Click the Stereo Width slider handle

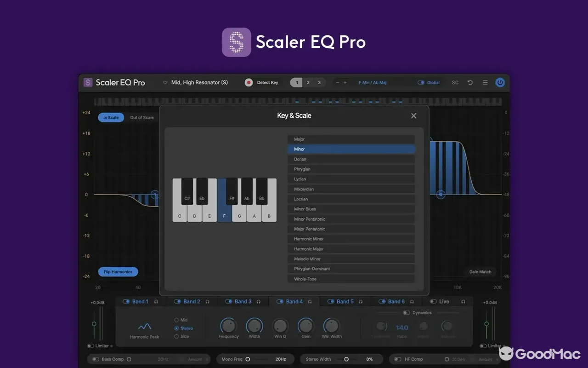pyautogui.click(x=346, y=359)
